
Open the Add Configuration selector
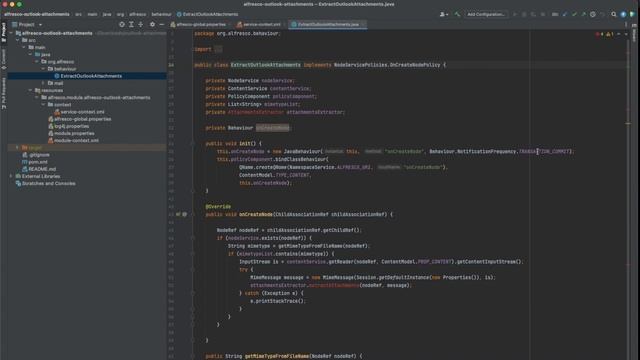point(486,14)
